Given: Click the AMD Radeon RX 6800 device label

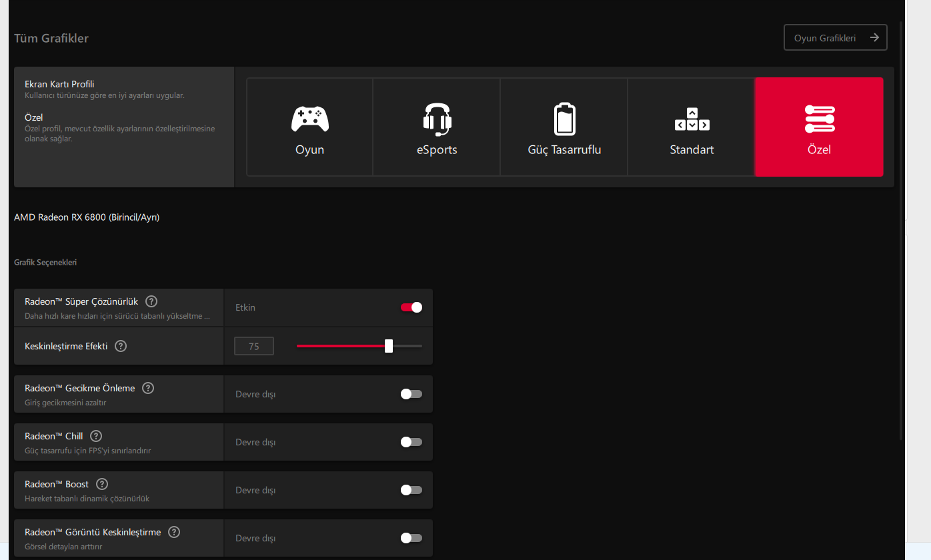Looking at the screenshot, I should (x=87, y=217).
